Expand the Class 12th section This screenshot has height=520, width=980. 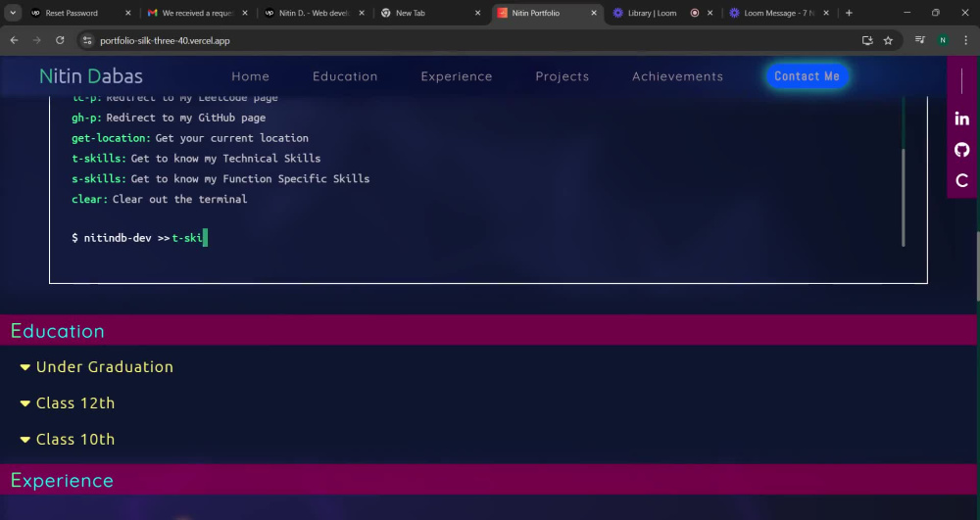coord(68,403)
